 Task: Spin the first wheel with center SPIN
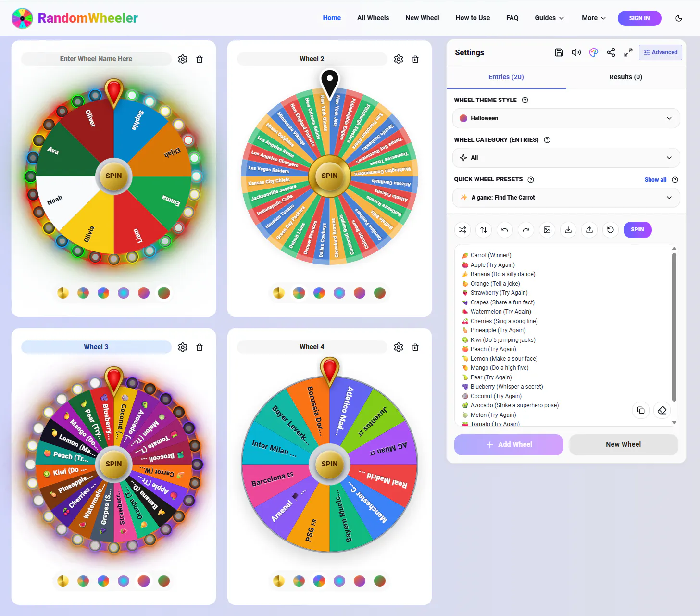(113, 176)
